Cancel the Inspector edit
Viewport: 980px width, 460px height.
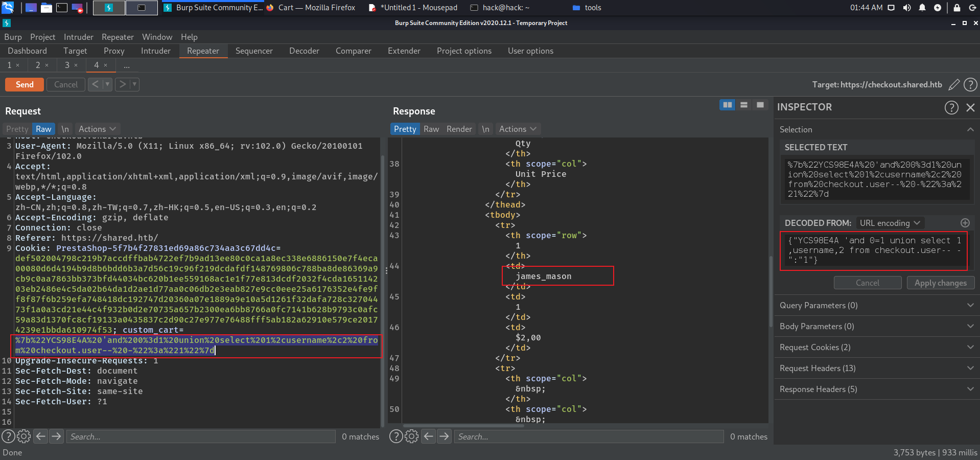[x=868, y=283]
